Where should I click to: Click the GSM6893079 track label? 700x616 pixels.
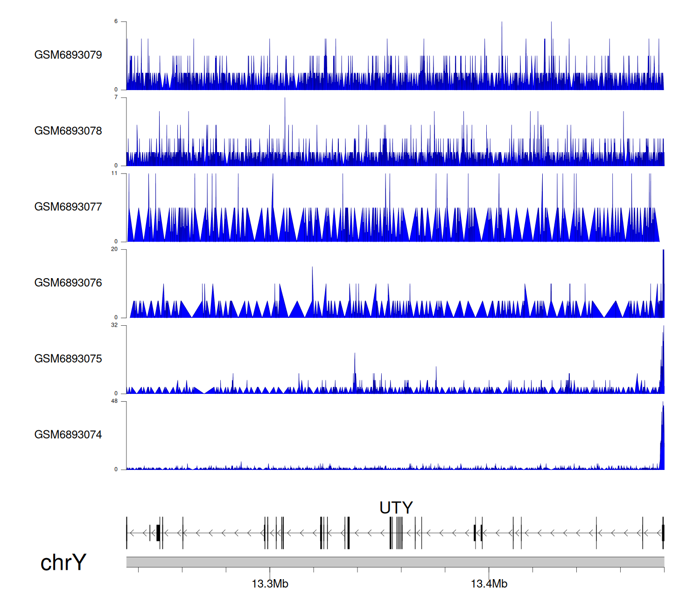tap(68, 55)
